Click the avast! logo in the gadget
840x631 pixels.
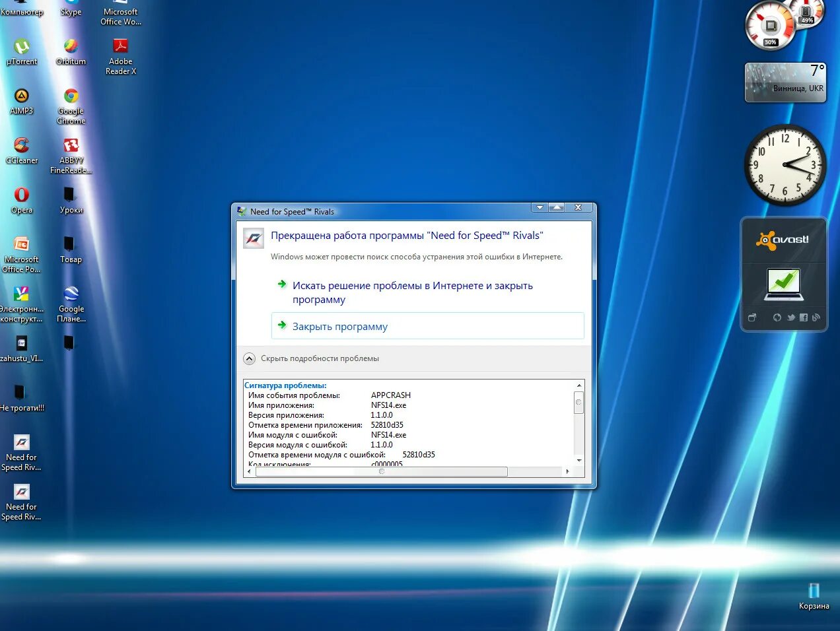(783, 240)
